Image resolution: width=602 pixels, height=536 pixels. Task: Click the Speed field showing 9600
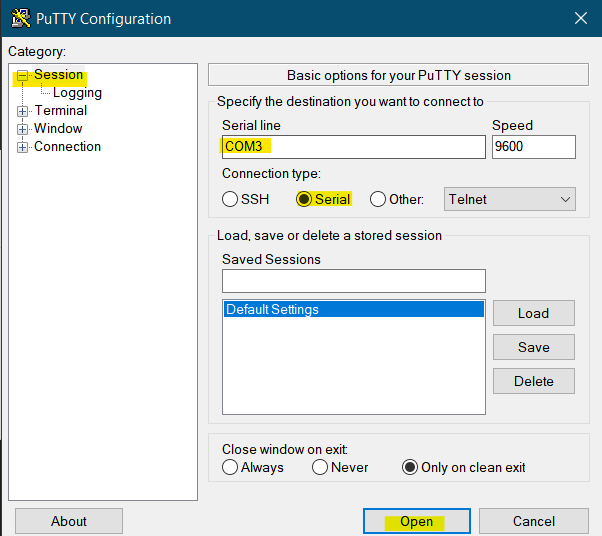pos(533,147)
